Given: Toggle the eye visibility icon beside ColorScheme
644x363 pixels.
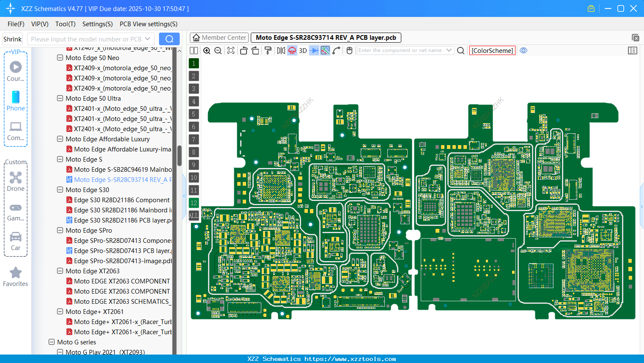Looking at the screenshot, I should click(x=523, y=50).
